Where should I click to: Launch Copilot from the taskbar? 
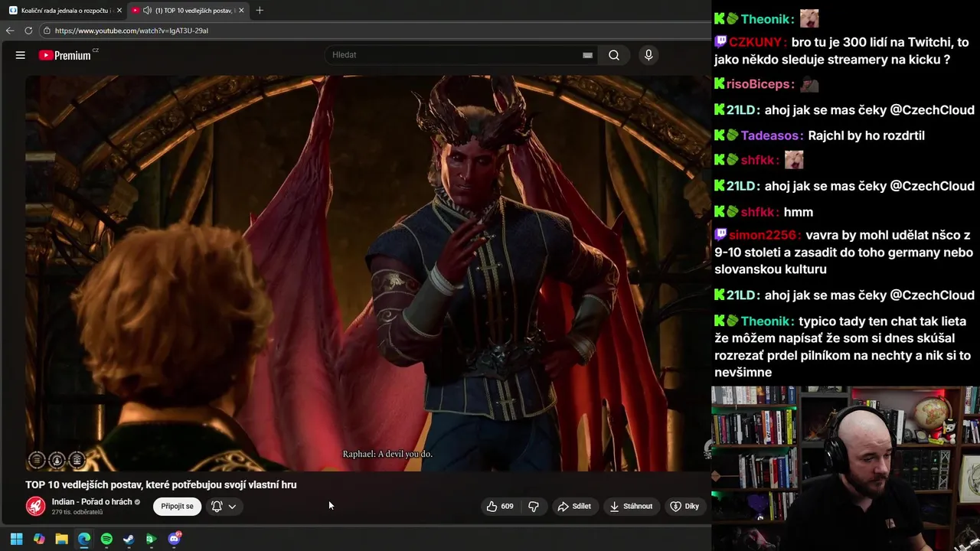39,539
